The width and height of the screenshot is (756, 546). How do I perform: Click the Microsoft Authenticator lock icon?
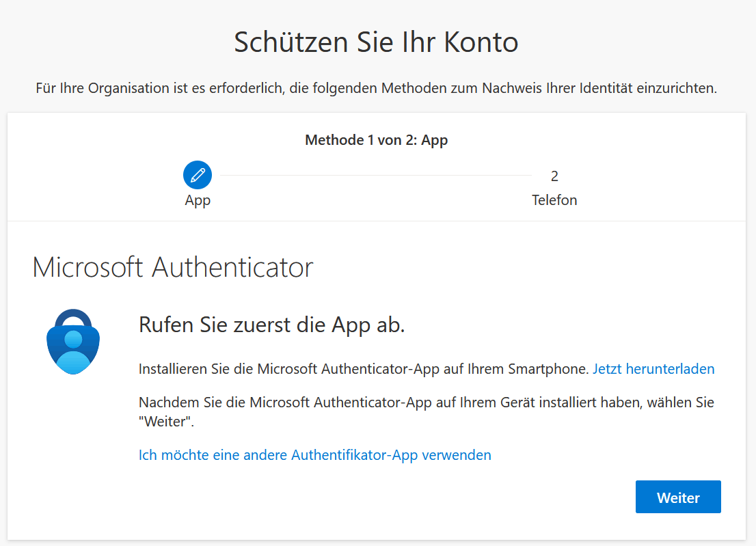pyautogui.click(x=73, y=342)
